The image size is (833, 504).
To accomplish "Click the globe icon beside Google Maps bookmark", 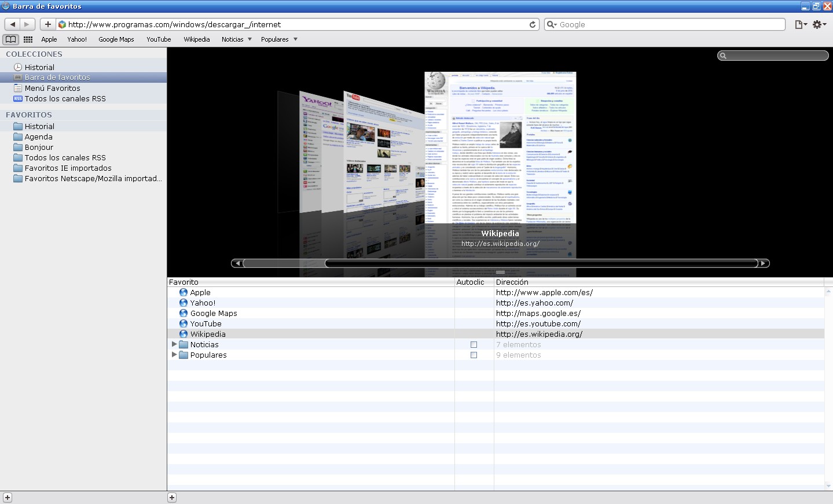I will (x=184, y=313).
